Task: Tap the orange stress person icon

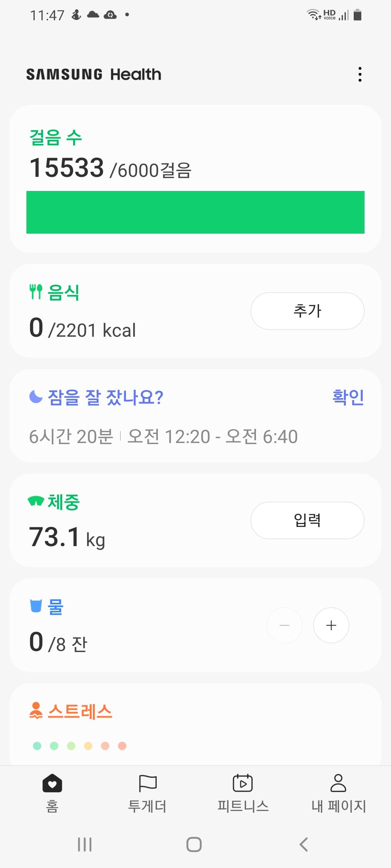Action: tap(36, 710)
